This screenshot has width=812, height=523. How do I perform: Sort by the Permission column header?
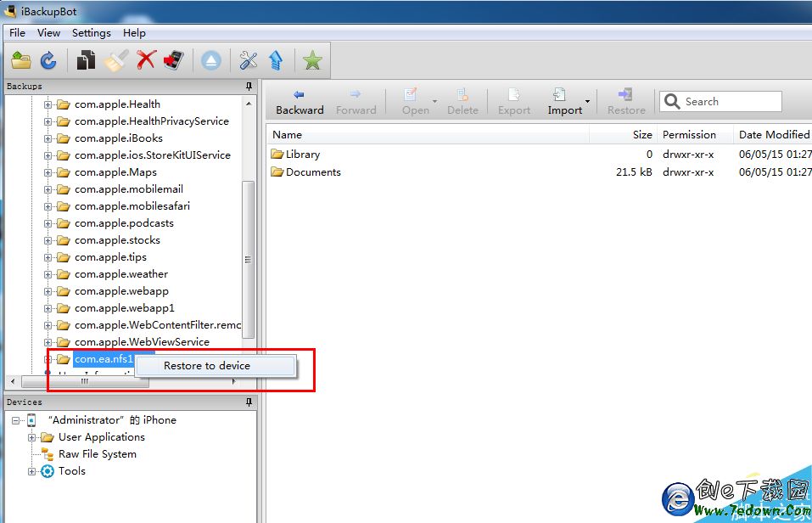pos(694,135)
